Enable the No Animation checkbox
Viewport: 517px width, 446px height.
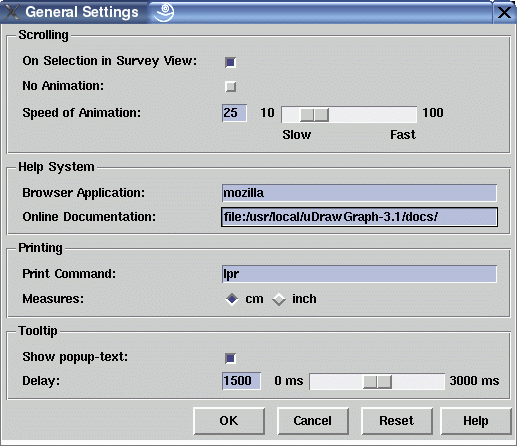[x=230, y=86]
